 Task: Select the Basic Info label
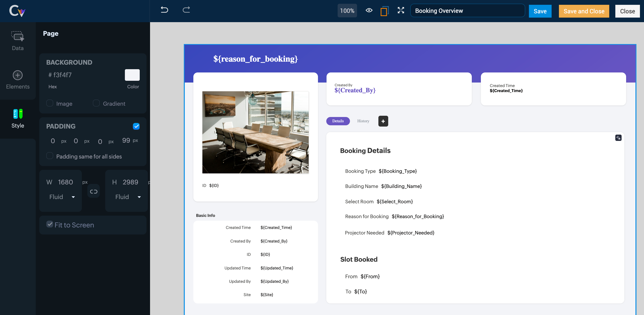(x=205, y=215)
